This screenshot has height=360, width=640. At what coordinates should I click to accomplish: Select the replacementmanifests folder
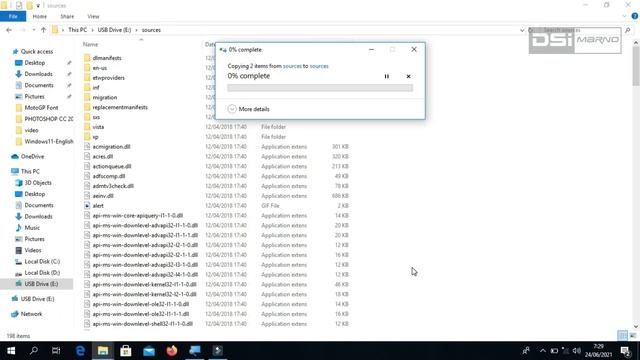point(120,107)
